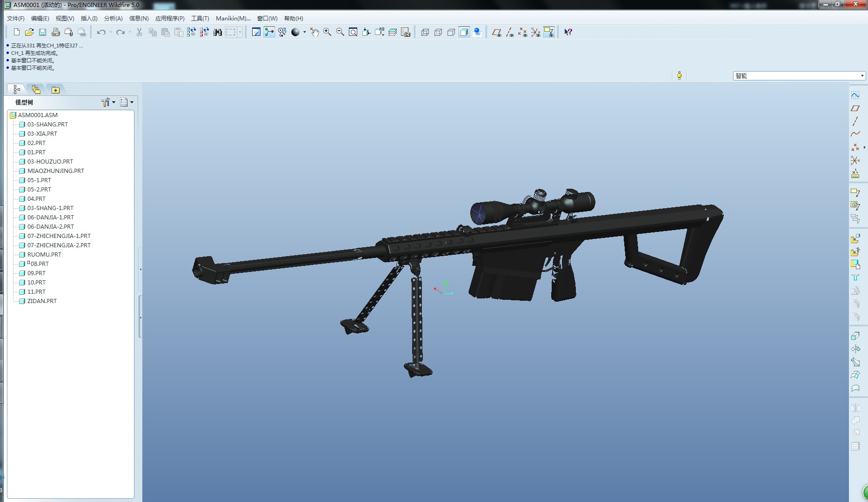Toggle datum plane display on or off
The width and height of the screenshot is (868, 502).
(x=496, y=33)
